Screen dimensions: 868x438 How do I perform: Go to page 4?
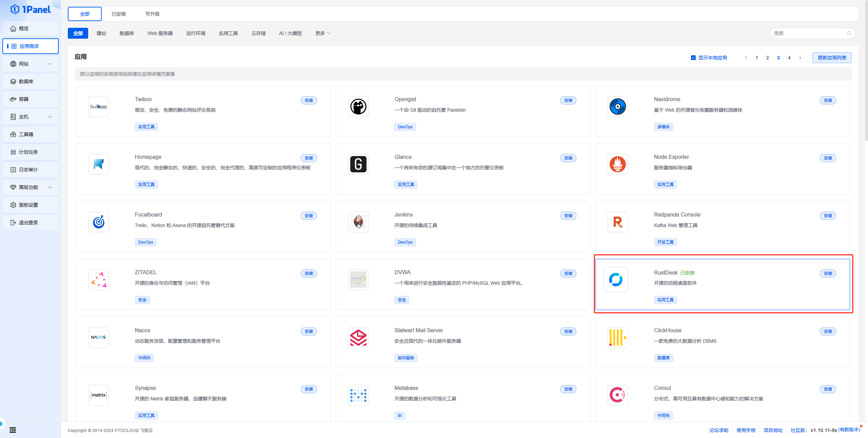[x=789, y=58]
